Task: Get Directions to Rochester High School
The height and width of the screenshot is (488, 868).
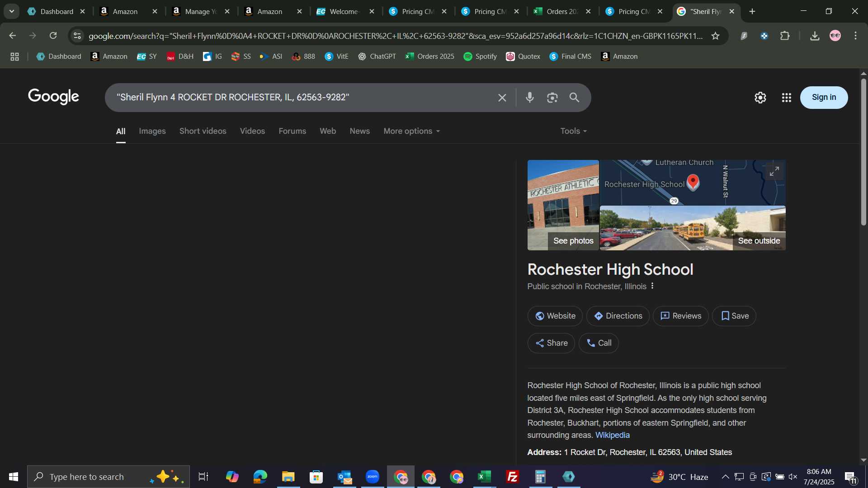Action: (618, 316)
